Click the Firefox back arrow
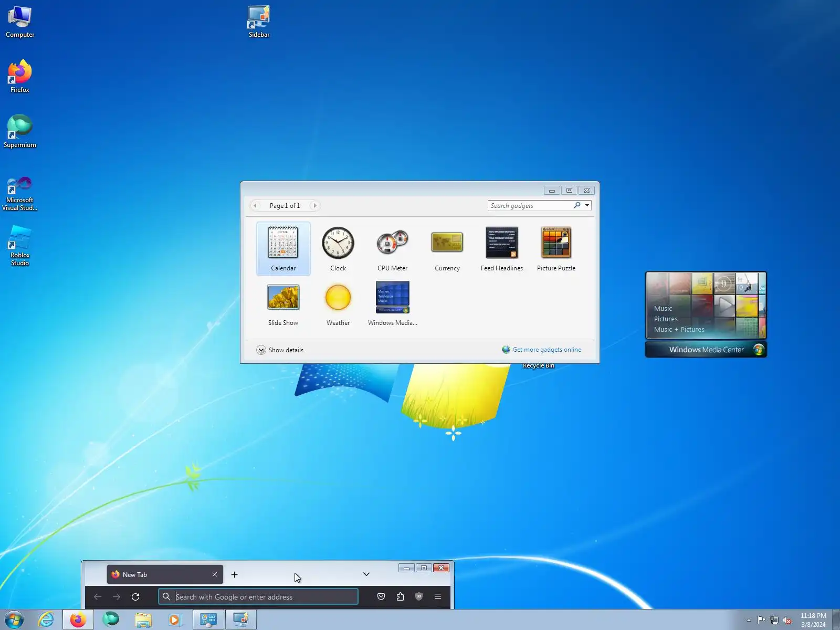Screen dimensions: 840x630 [x=98, y=597]
